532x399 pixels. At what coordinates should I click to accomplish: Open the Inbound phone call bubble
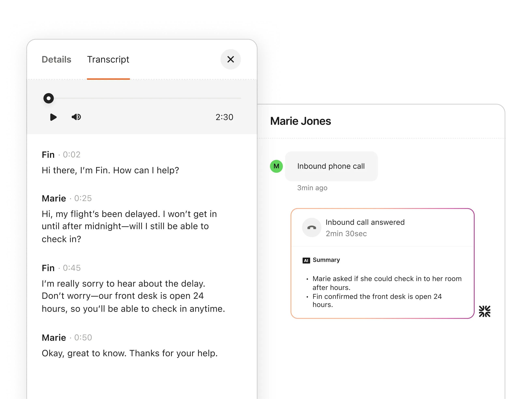point(331,166)
